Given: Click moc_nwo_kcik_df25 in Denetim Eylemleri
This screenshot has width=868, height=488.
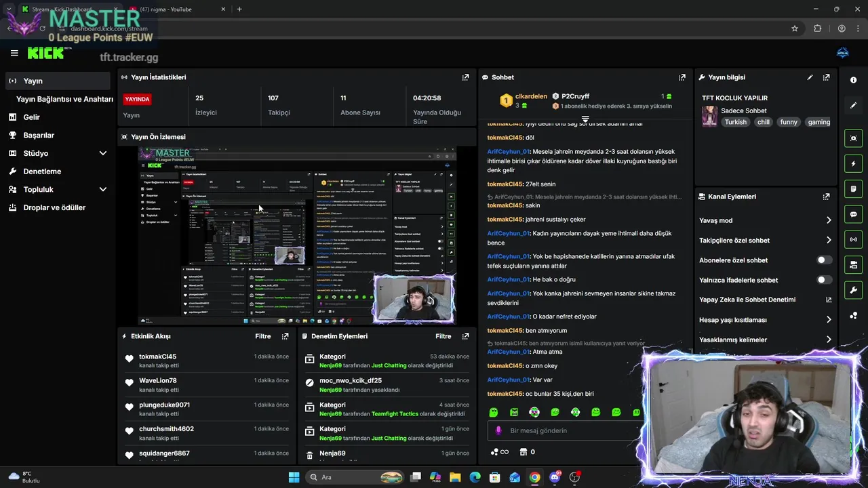Looking at the screenshot, I should click(351, 381).
